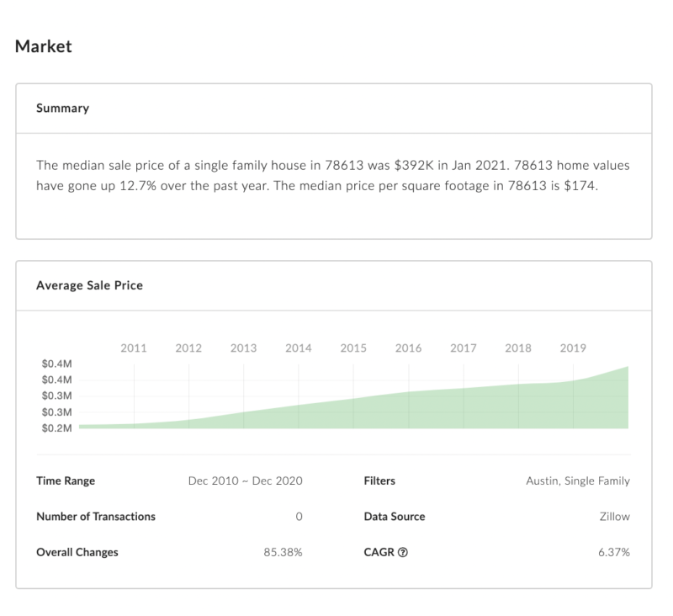This screenshot has width=673, height=616.
Task: Click the Filters row label
Action: [x=379, y=481]
